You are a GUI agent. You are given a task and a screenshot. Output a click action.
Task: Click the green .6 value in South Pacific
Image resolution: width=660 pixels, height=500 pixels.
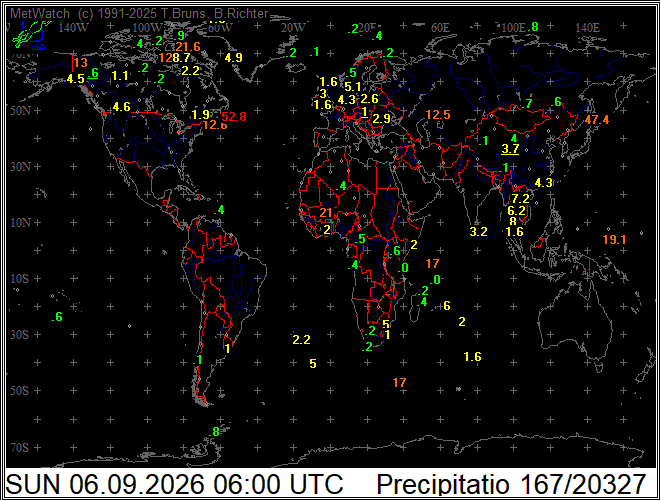coord(57,317)
